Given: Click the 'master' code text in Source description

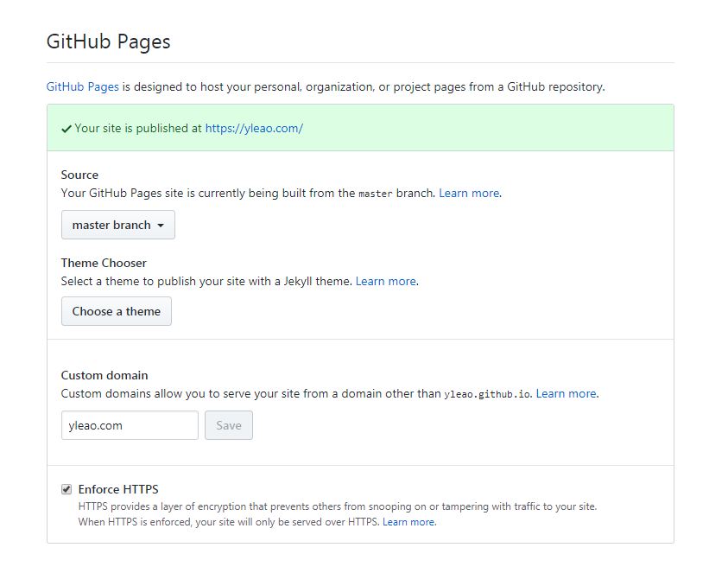Looking at the screenshot, I should click(x=375, y=194).
